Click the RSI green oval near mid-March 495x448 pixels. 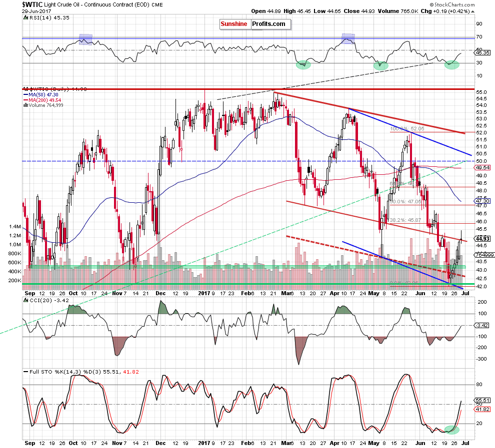(x=303, y=64)
